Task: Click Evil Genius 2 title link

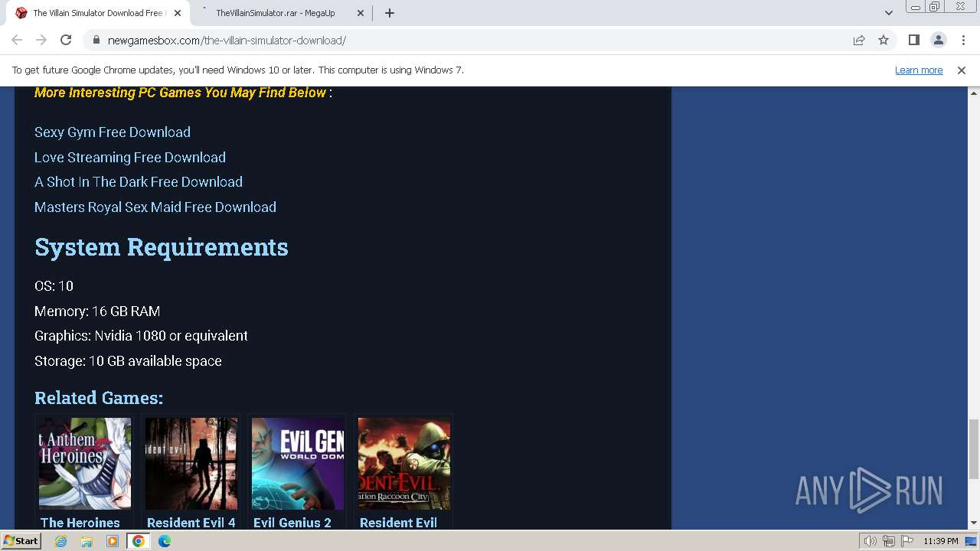Action: [292, 522]
